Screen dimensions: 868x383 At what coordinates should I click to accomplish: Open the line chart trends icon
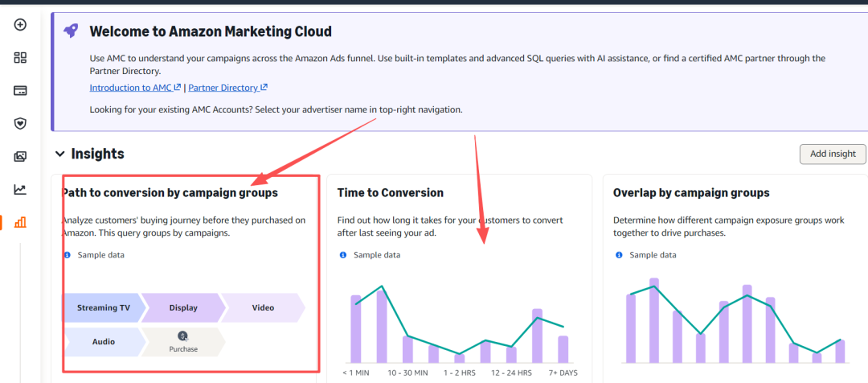click(x=20, y=190)
